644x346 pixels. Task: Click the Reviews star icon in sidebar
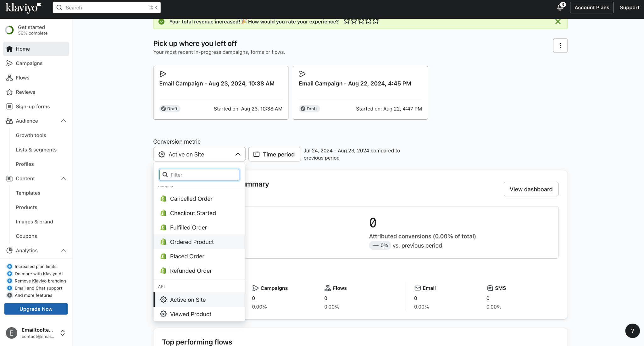(9, 92)
